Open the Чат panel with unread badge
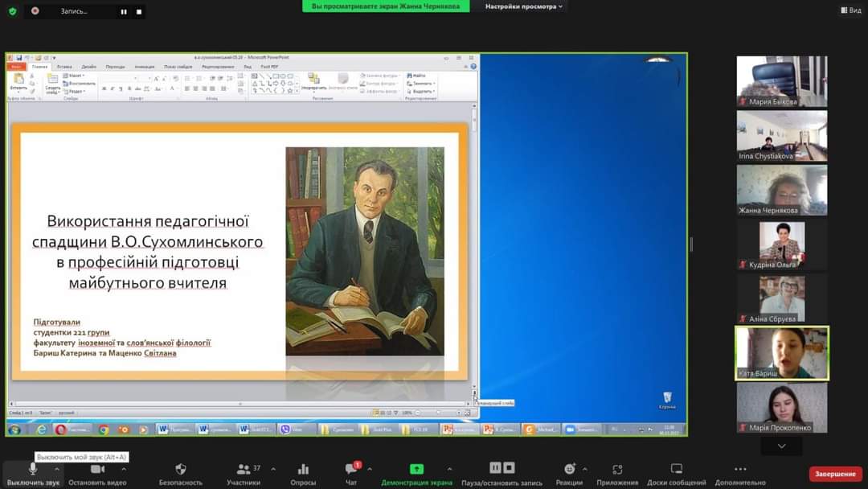The width and height of the screenshot is (868, 489). click(351, 469)
